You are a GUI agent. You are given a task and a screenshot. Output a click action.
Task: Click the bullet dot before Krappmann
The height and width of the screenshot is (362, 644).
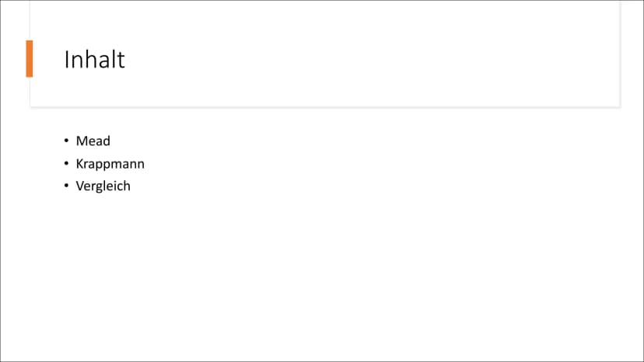[66, 163]
